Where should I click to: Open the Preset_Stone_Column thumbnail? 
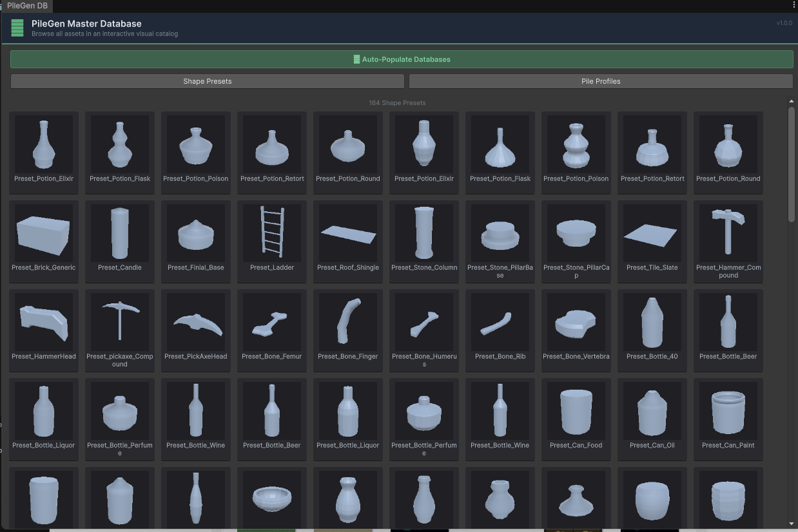[x=424, y=233]
